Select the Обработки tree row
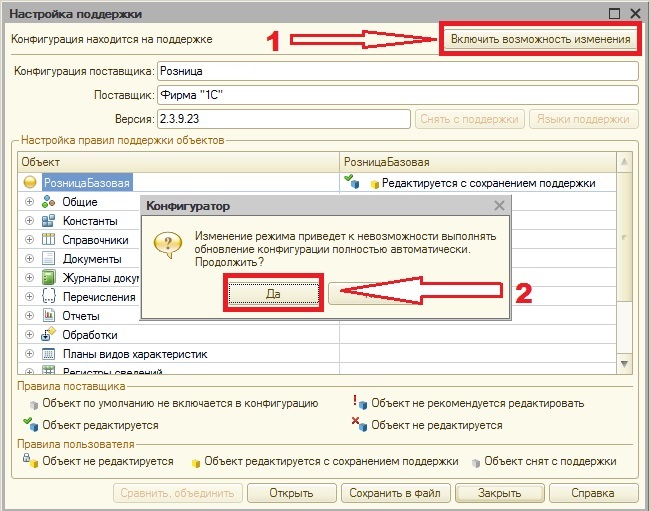Viewport: 651px width, 511px height. pyautogui.click(x=179, y=334)
